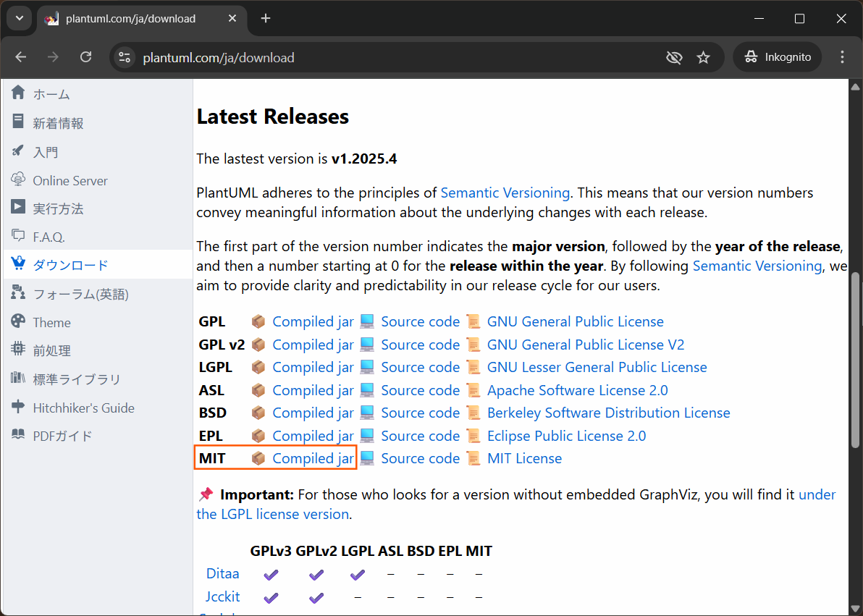863x616 pixels.
Task: Click the scroll icon in the EPL row
Action: pos(473,436)
